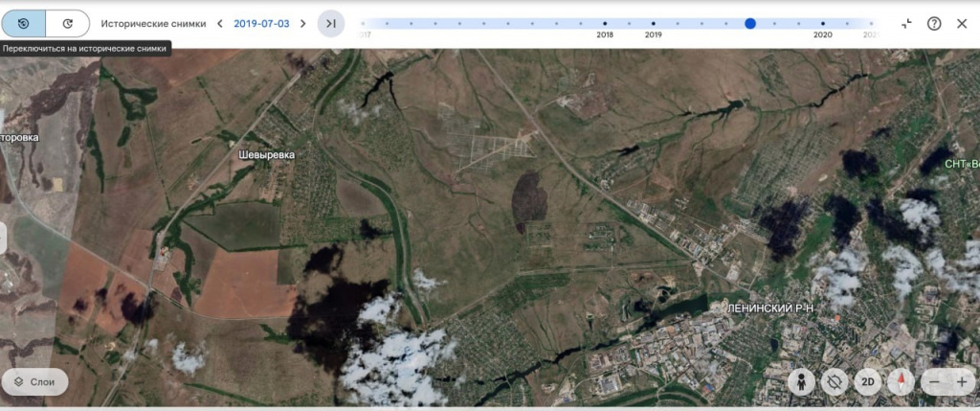Go to the next imagery date
Viewport: 980px width, 411px height.
(303, 23)
